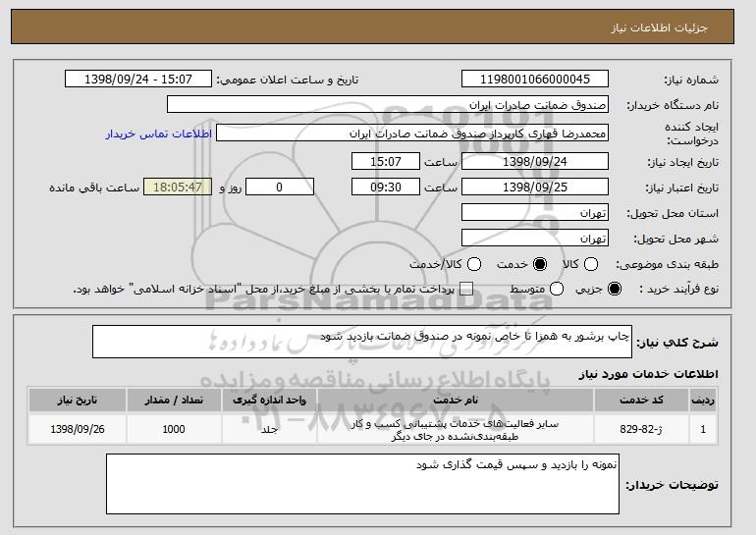Open the اطلاعات تماس خریدار link
Screen dimensions: 756x535
pos(159,134)
